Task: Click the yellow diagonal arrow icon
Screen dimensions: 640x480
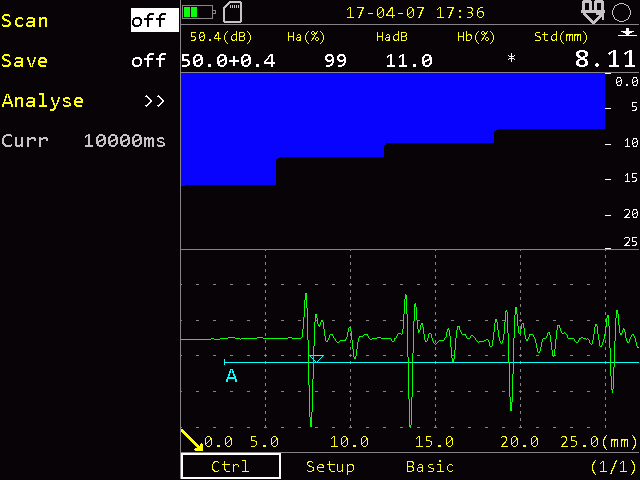Action: click(x=192, y=440)
